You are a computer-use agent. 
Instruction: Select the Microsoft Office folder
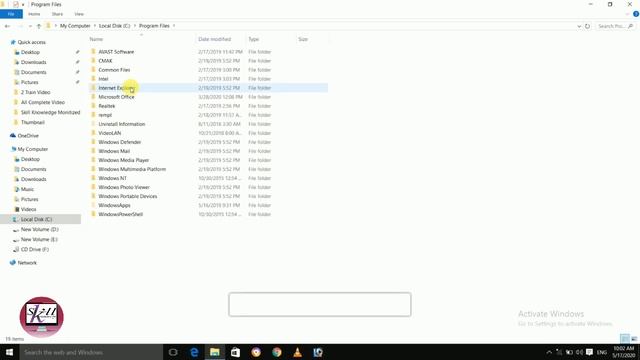tap(116, 97)
